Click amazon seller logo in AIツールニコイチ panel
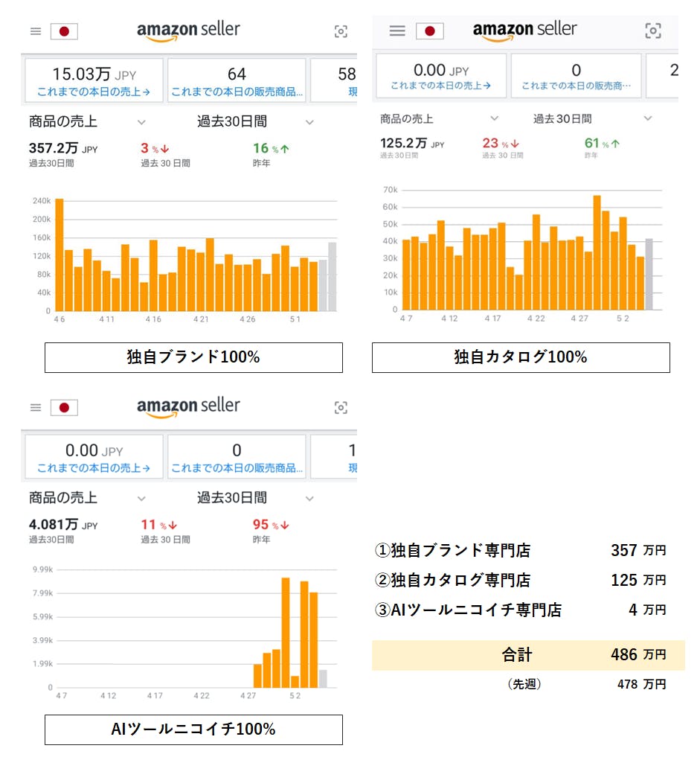Screen dimensions: 700x760 coord(188,407)
